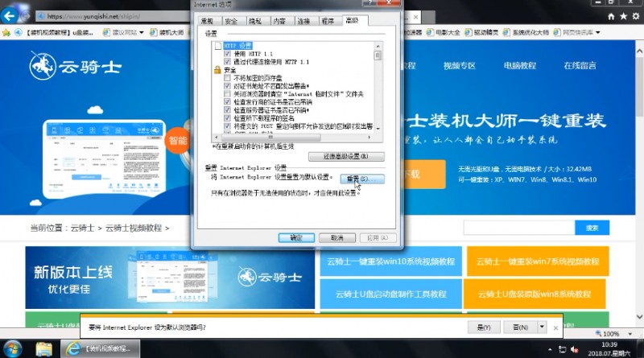Click the lock icon beside 安全 in settings list
Image resolution: width=644 pixels, height=358 pixels.
217,70
